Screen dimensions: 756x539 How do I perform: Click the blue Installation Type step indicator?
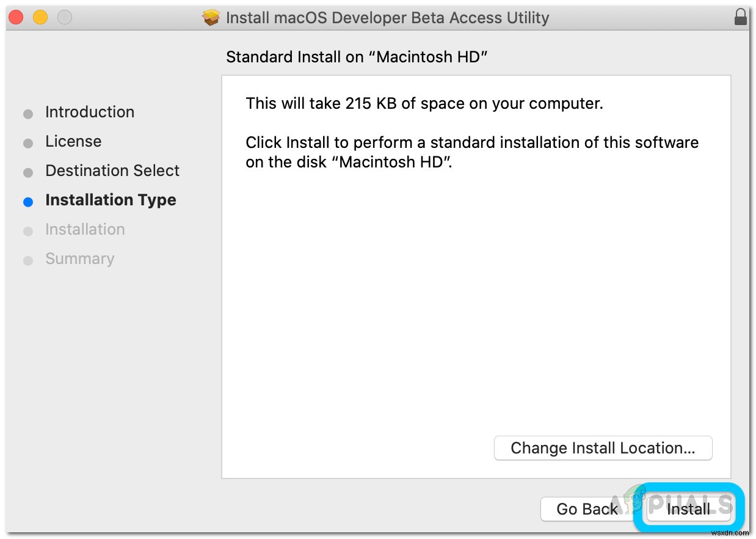click(28, 202)
